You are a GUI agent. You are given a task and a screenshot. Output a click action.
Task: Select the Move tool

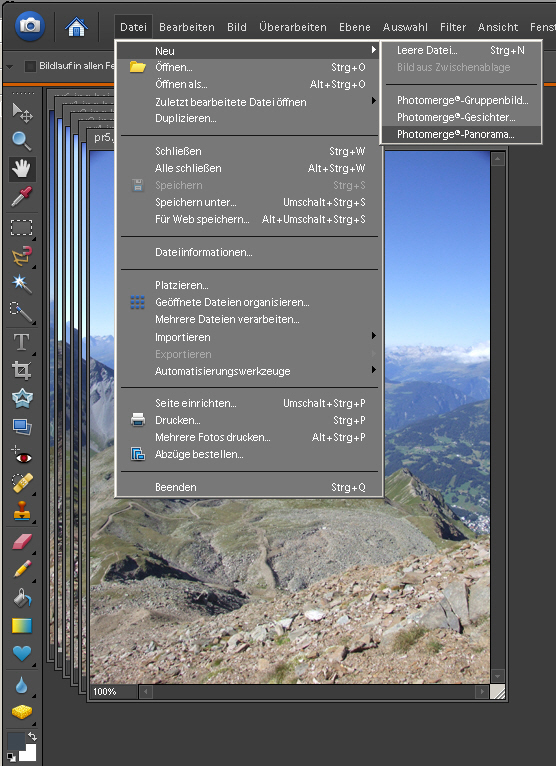(x=21, y=112)
